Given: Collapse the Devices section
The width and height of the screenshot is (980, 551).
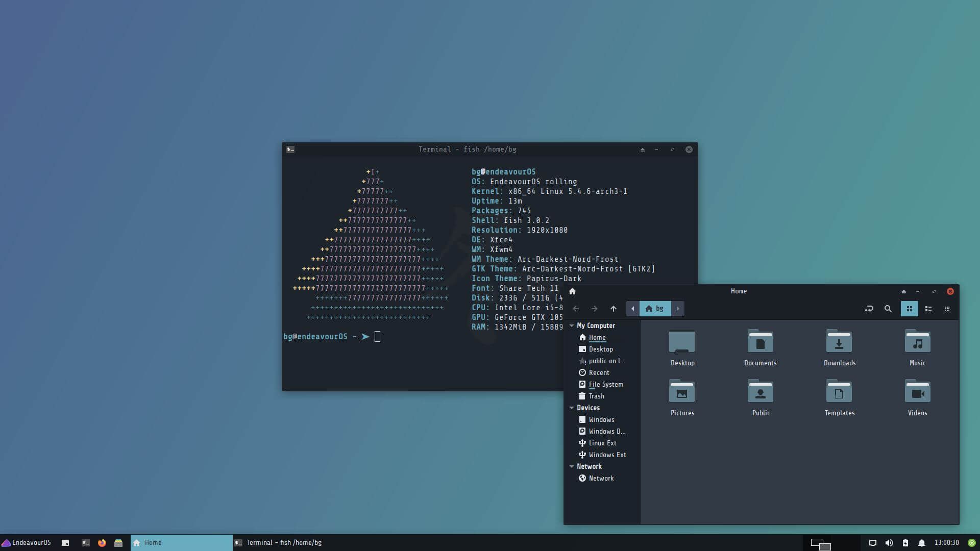Looking at the screenshot, I should click(x=572, y=408).
